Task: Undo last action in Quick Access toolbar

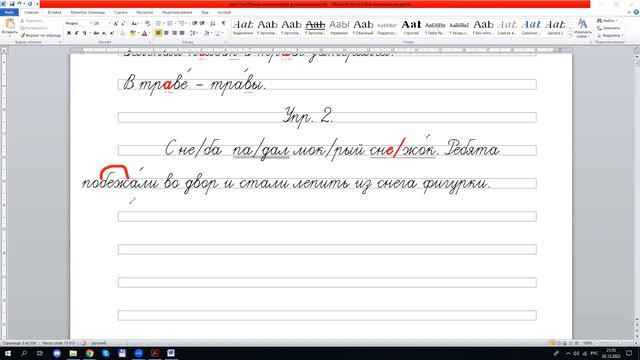Action: [19, 4]
